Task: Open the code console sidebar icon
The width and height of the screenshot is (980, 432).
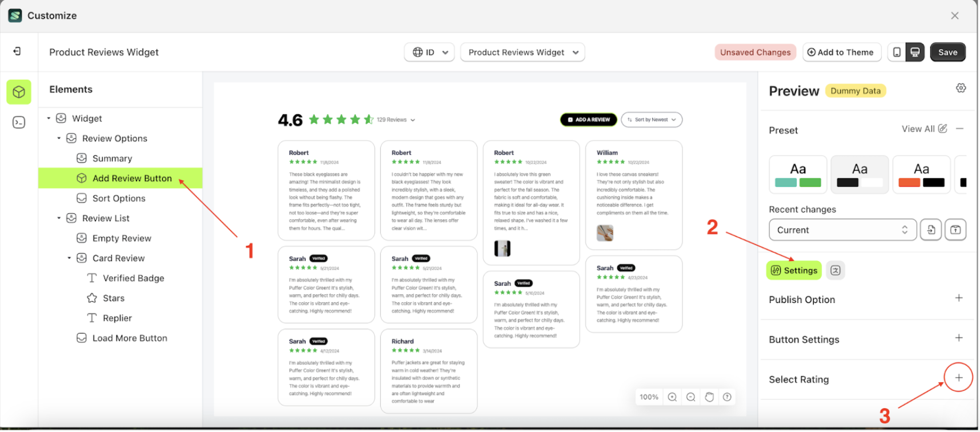Action: coord(19,122)
